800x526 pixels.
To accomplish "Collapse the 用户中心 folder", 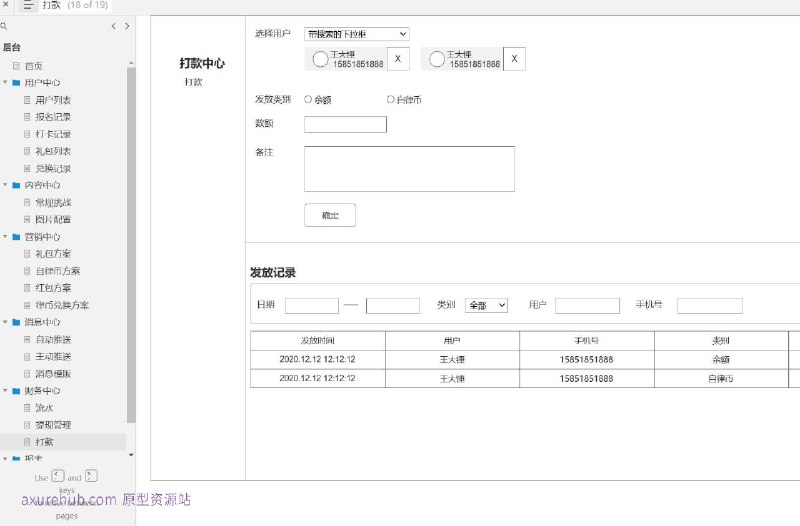I will (5, 82).
